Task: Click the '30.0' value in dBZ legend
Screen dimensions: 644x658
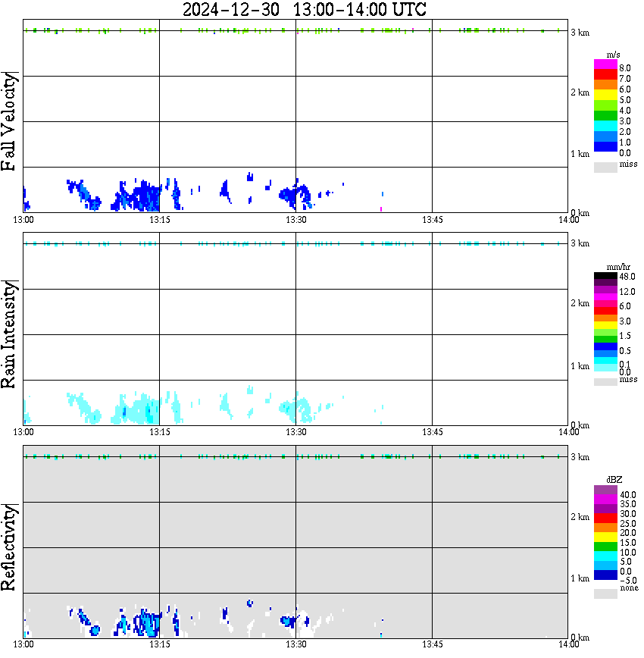Action: coord(628,514)
